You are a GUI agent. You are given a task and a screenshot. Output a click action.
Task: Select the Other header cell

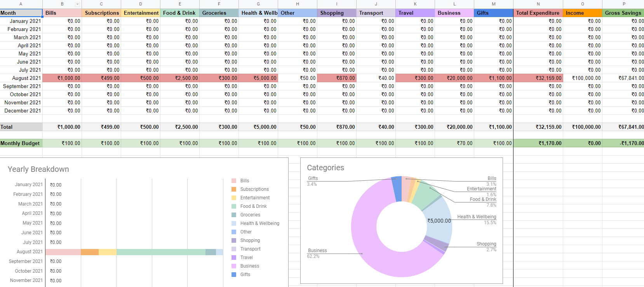[x=298, y=13]
